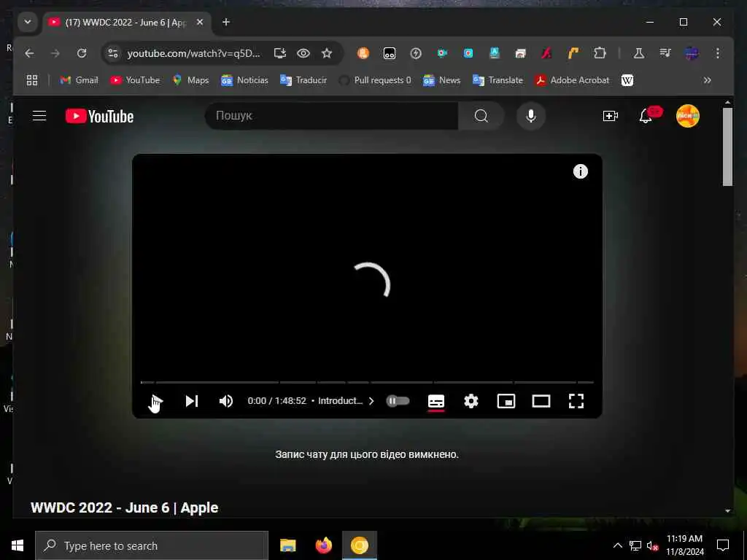
Task: Open the Pull requests 0 bookmark
Action: (x=375, y=80)
